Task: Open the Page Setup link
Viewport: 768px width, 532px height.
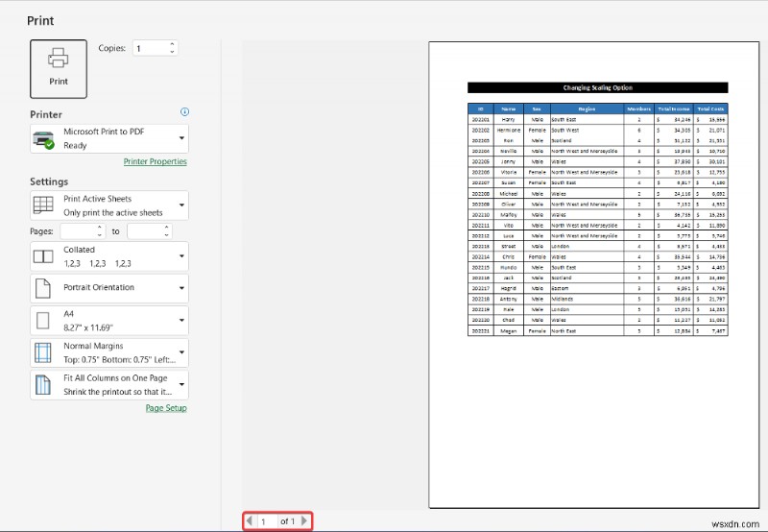Action: (166, 408)
